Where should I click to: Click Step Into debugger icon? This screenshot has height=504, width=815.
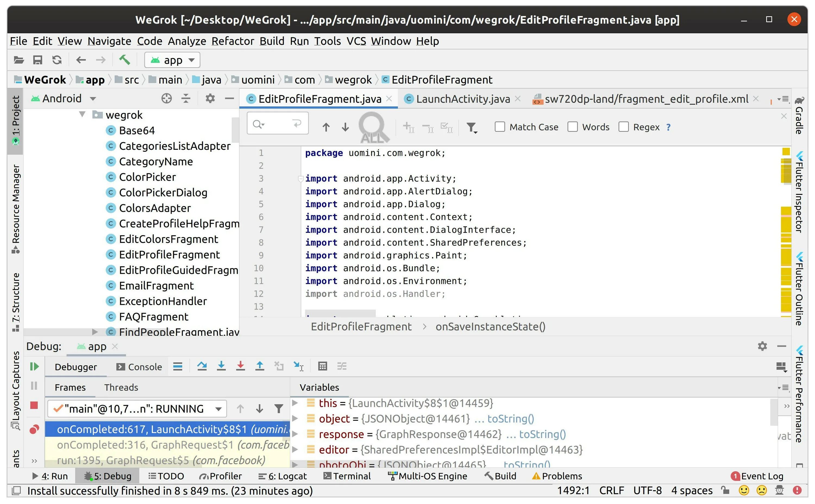click(x=221, y=366)
